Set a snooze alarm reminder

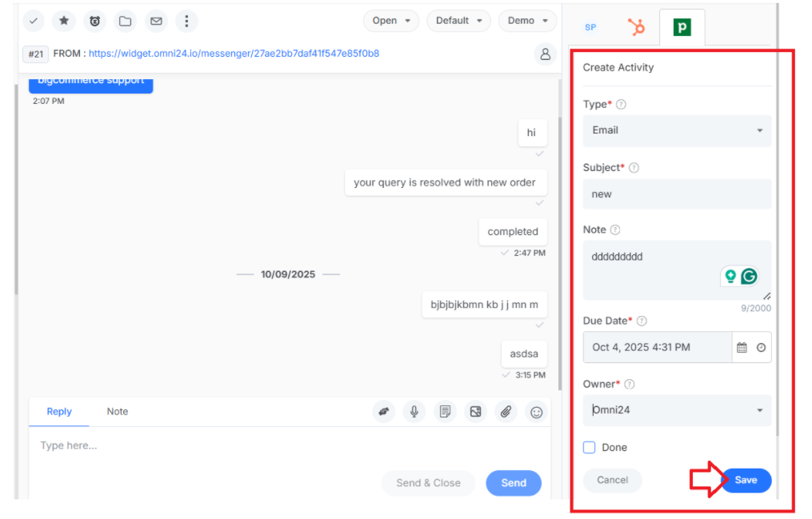coord(94,21)
